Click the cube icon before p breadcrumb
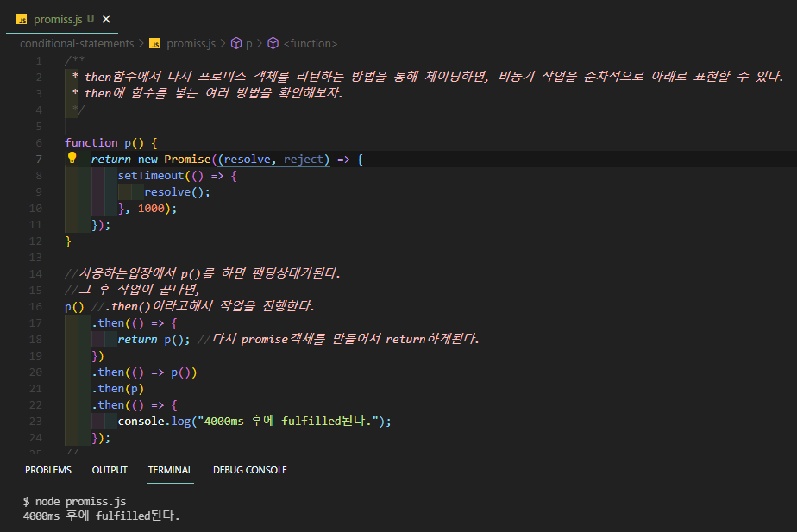The height and width of the screenshot is (532, 797). pos(236,43)
